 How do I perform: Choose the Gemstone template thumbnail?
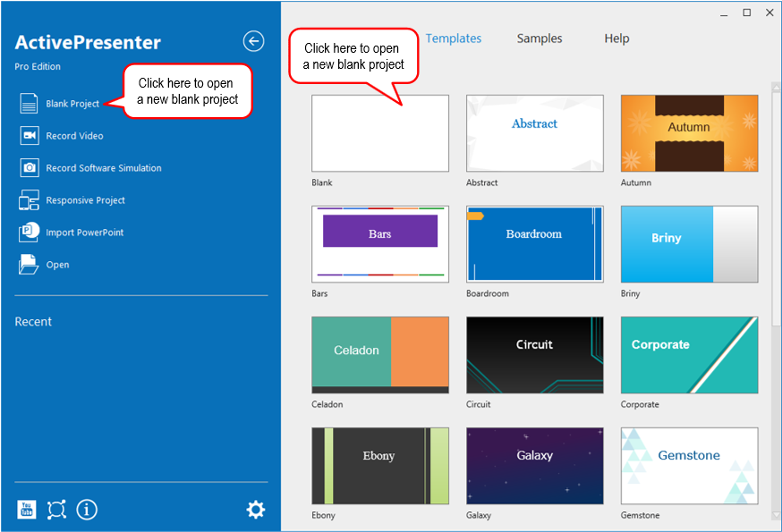pyautogui.click(x=689, y=465)
